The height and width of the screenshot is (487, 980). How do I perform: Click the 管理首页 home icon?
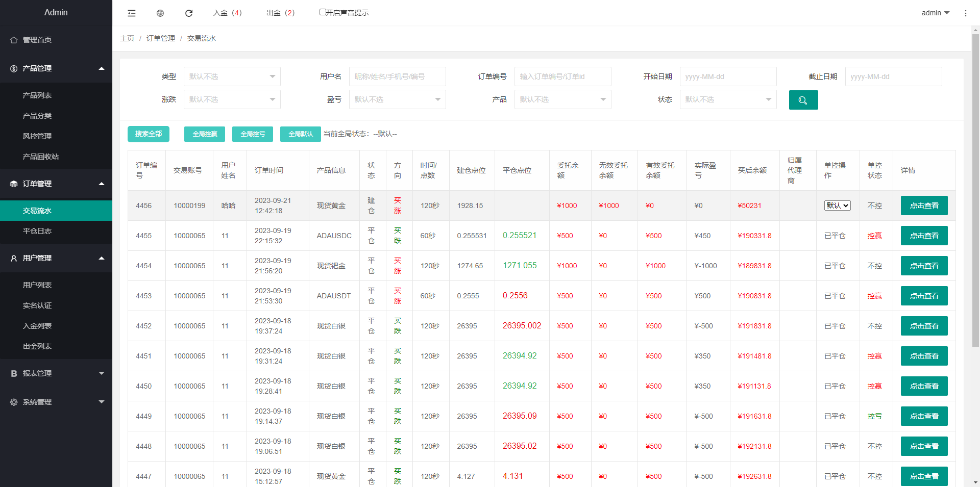coord(14,39)
